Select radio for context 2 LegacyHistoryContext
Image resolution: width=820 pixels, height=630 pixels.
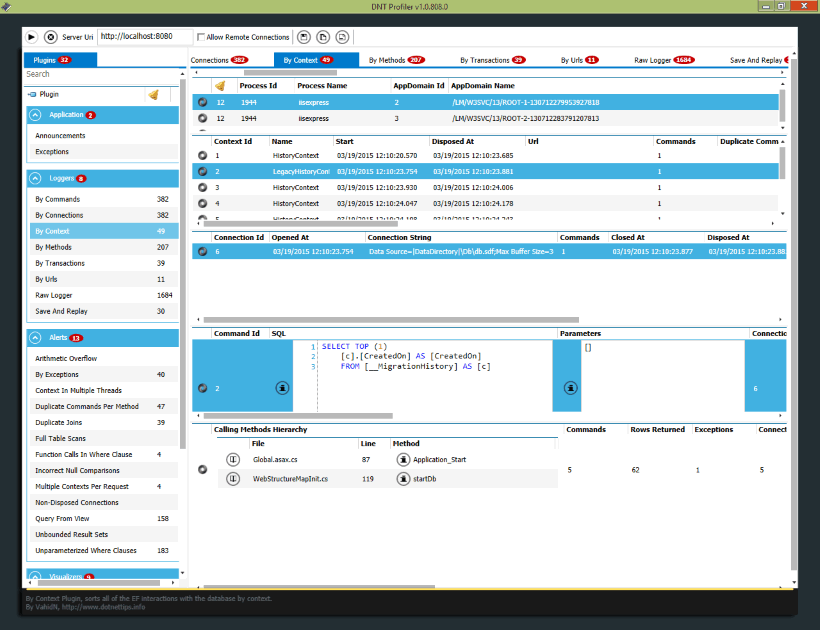tap(202, 171)
